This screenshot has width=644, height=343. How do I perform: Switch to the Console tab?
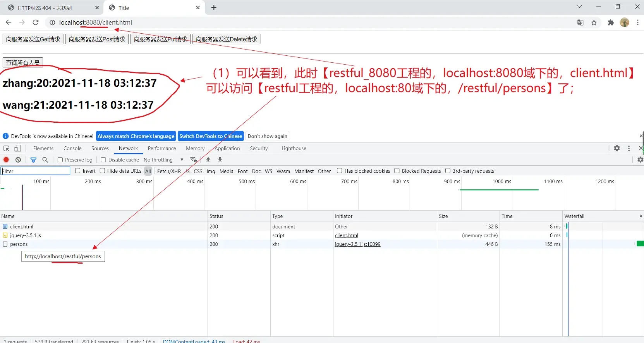click(72, 148)
